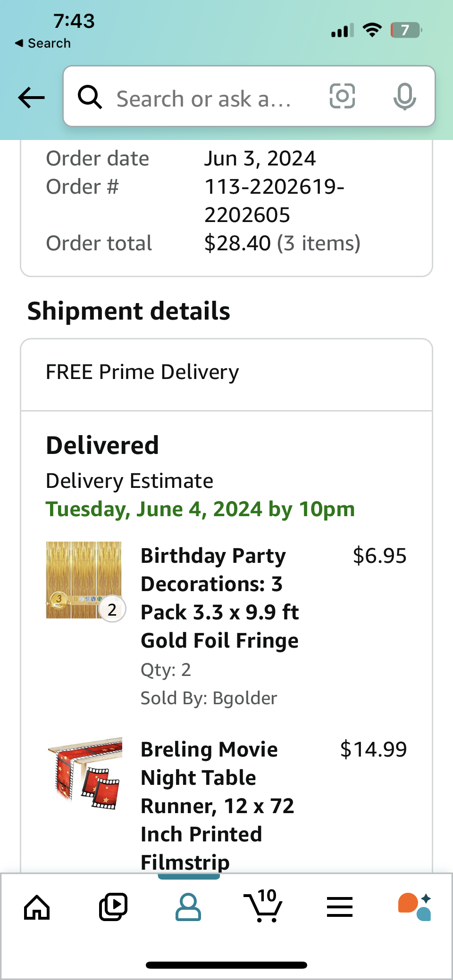Type in the Search or ask field
The image size is (453, 980).
tap(204, 99)
